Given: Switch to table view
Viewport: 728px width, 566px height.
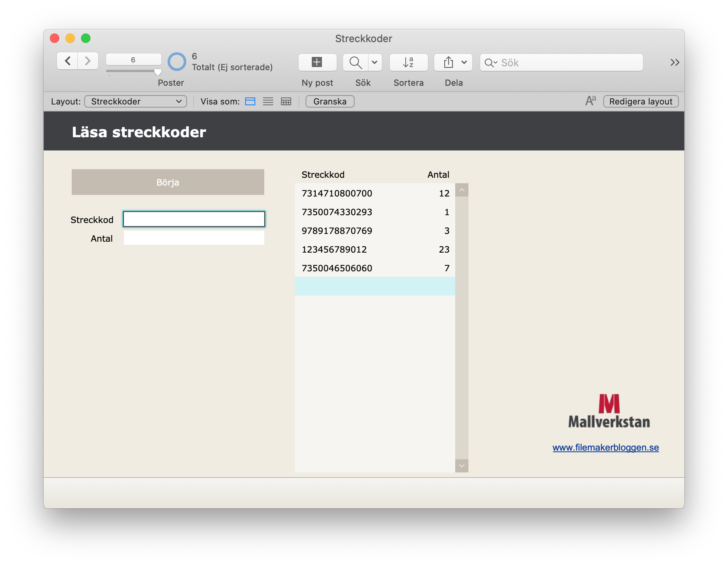Looking at the screenshot, I should coord(286,101).
